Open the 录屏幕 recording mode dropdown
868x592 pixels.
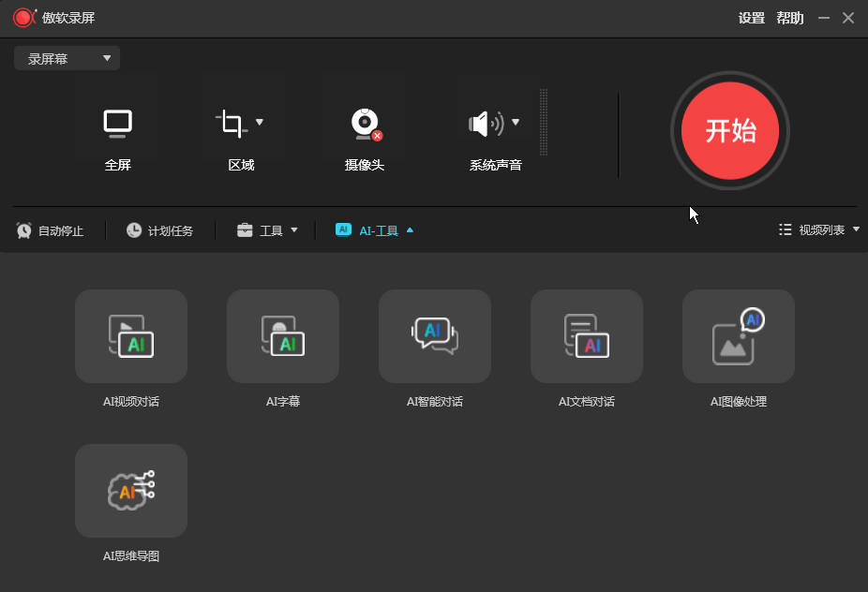pyautogui.click(x=67, y=58)
